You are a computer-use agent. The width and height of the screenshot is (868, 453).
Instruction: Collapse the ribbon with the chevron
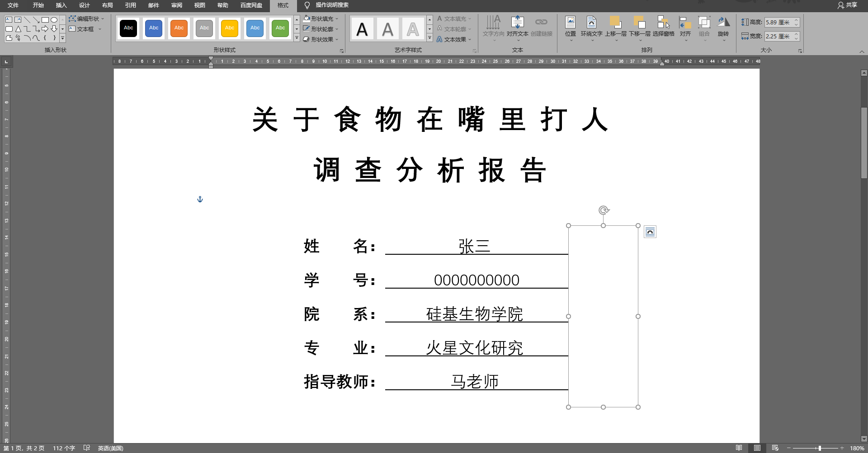pos(862,51)
